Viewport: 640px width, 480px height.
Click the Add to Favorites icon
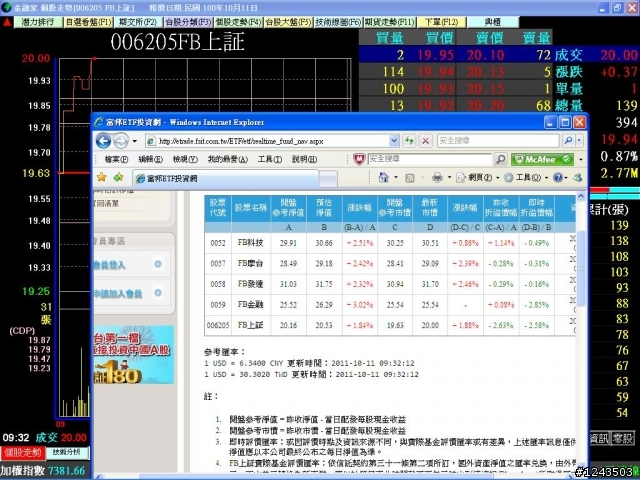(119, 177)
